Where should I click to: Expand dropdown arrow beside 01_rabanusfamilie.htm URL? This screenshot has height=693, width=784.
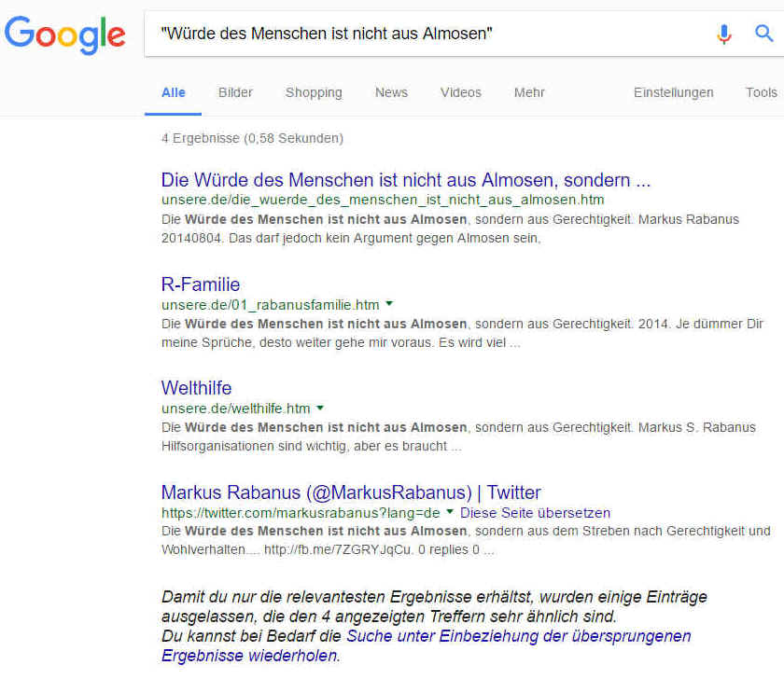[390, 304]
